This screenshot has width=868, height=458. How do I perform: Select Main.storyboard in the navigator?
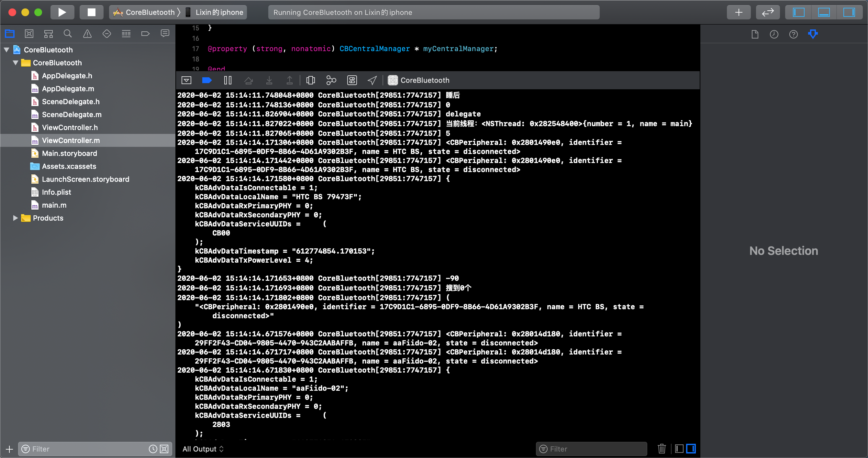[x=69, y=153]
